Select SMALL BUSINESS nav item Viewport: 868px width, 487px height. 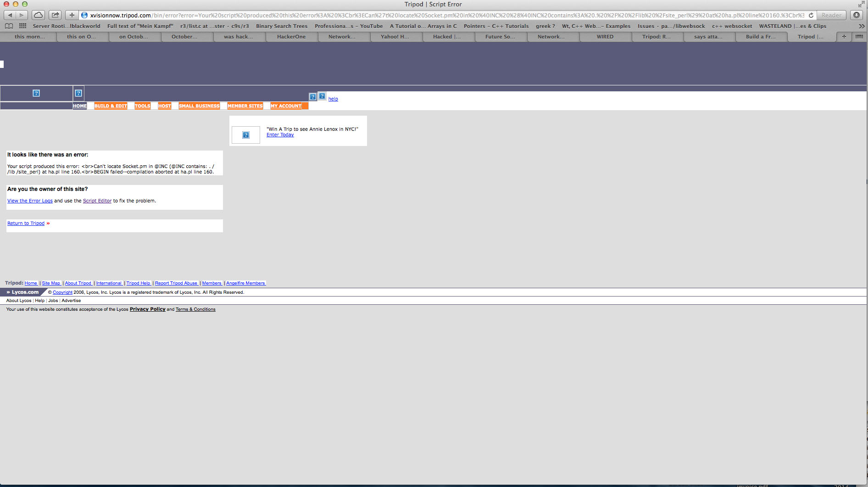[199, 106]
